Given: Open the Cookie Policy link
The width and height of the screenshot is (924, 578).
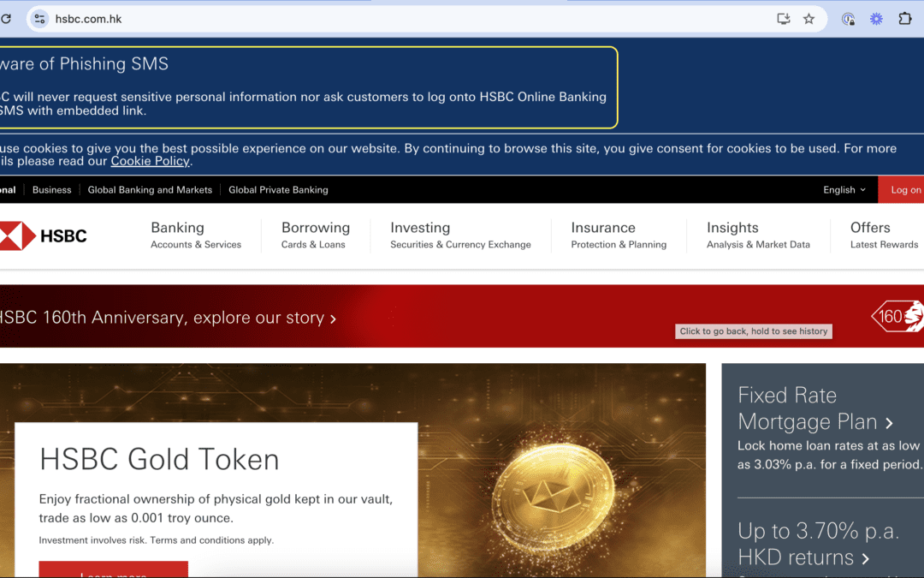Looking at the screenshot, I should coord(150,161).
